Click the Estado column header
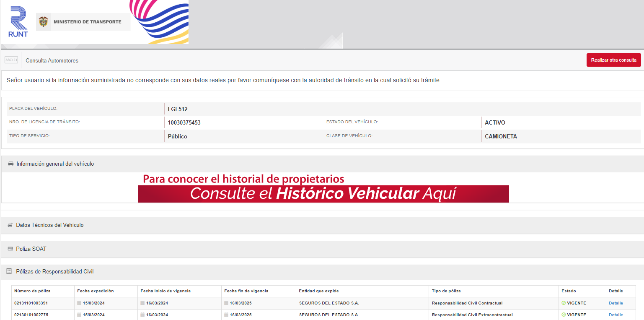This screenshot has height=320, width=644. pyautogui.click(x=569, y=291)
